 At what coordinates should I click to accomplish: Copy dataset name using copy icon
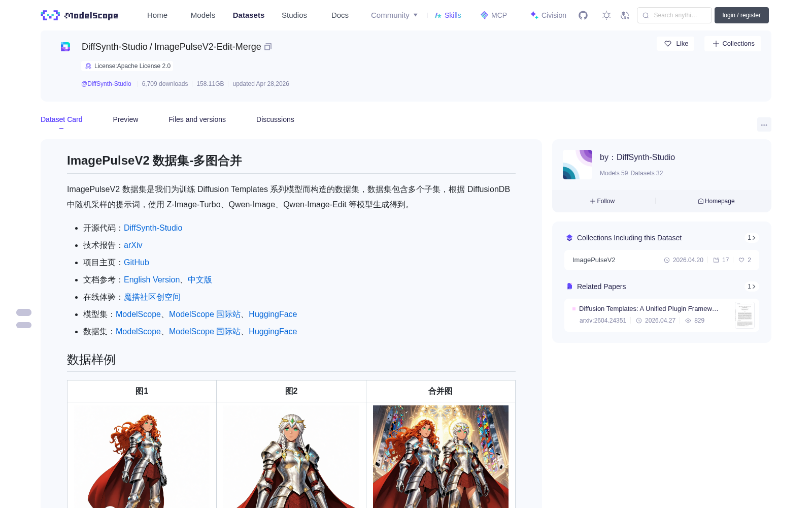click(x=268, y=47)
